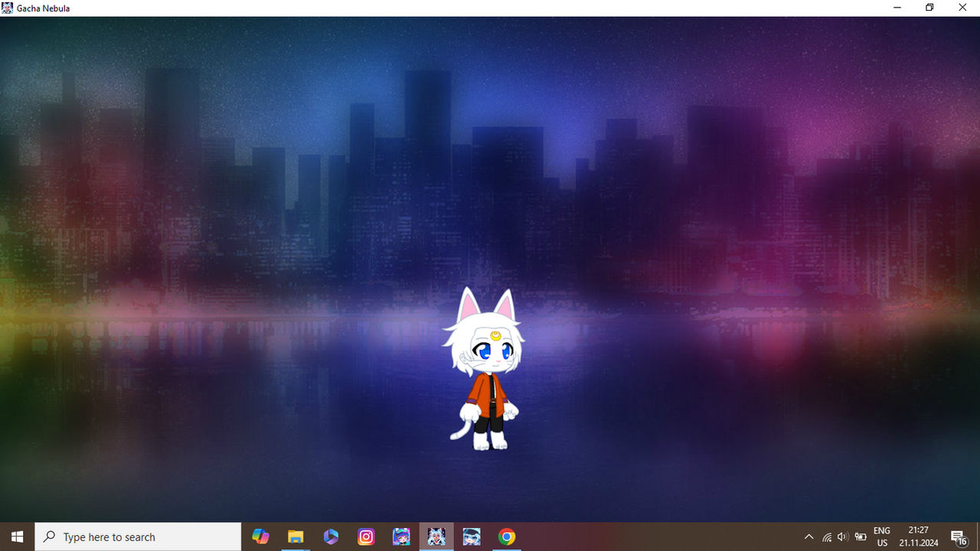The image size is (980, 551).
Task: Open the clock showing 21:27
Action: tap(919, 536)
